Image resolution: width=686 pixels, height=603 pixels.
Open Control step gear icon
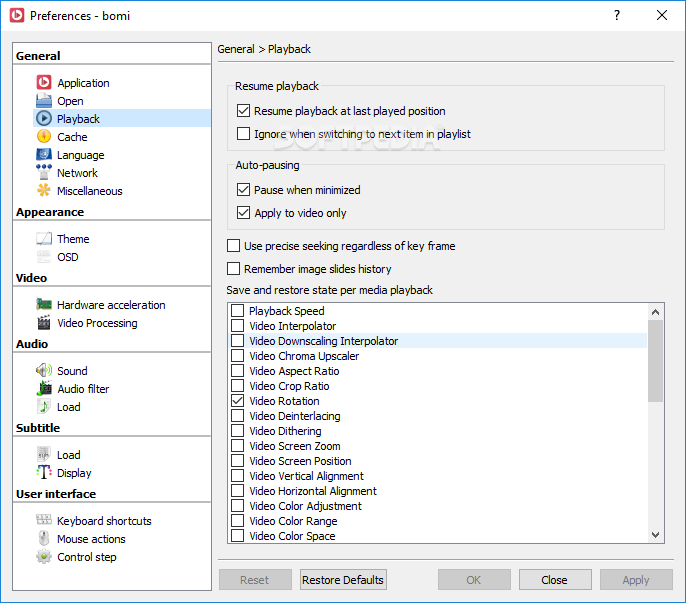[x=44, y=557]
